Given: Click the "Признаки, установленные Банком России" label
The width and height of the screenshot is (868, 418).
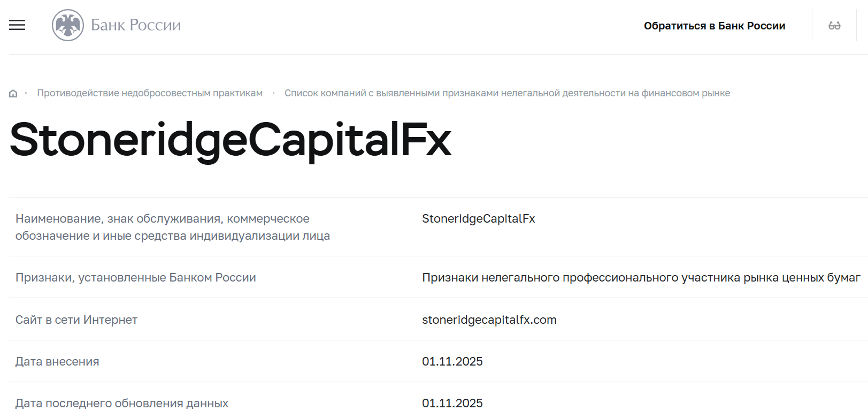Looking at the screenshot, I should point(136,278).
